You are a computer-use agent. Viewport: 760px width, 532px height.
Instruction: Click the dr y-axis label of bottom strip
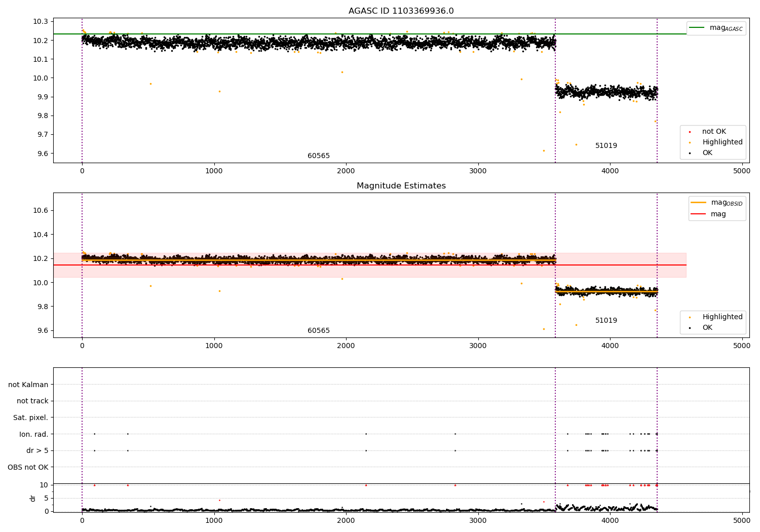pos(32,498)
